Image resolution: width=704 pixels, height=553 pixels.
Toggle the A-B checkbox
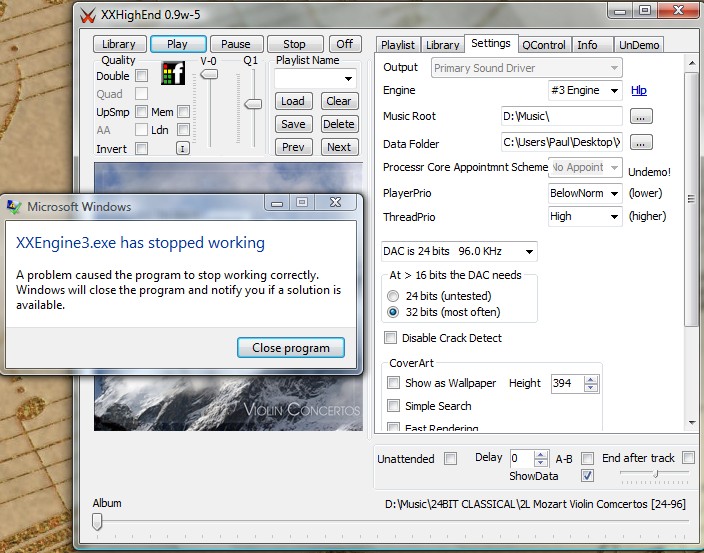587,458
